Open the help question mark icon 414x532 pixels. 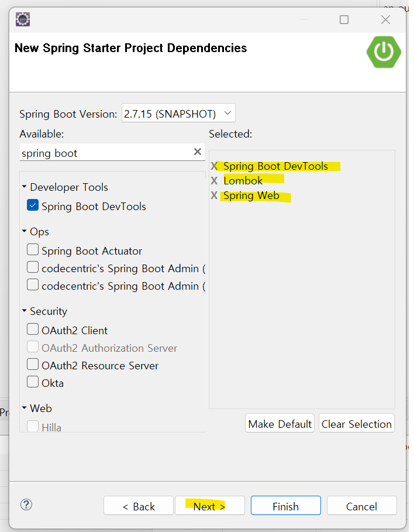pyautogui.click(x=26, y=504)
